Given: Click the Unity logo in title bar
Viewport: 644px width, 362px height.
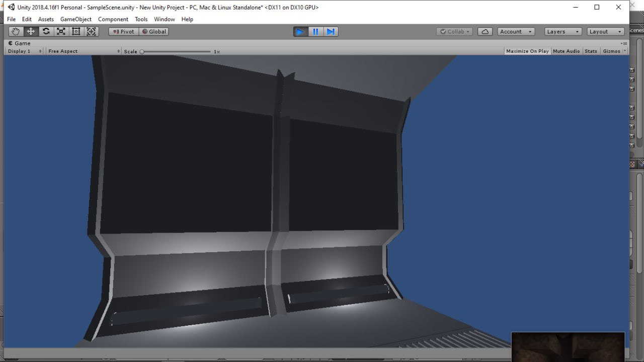Looking at the screenshot, I should tap(11, 7).
